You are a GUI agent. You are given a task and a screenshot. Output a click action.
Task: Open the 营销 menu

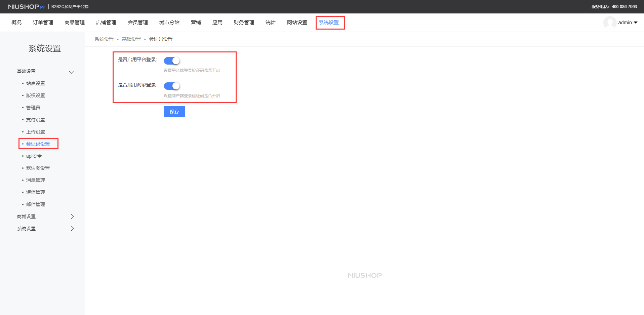[x=196, y=23]
